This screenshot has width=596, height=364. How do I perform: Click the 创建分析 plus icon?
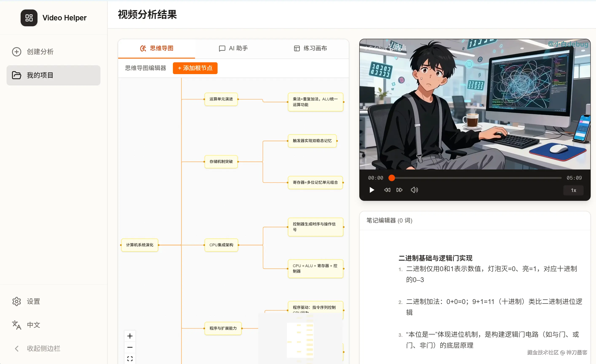point(16,52)
